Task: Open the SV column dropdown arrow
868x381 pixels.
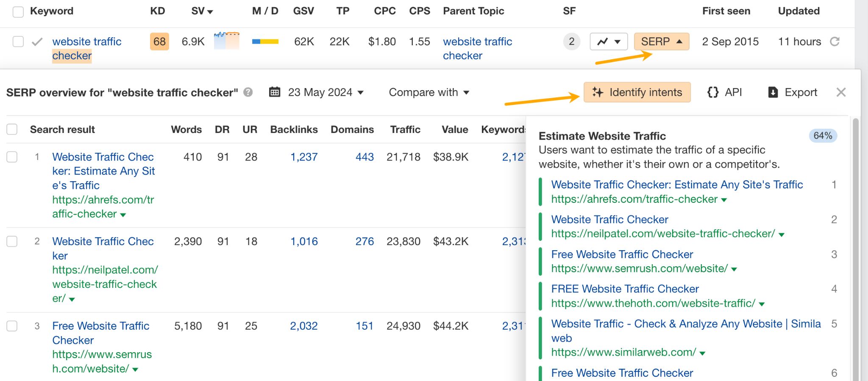Action: (210, 11)
